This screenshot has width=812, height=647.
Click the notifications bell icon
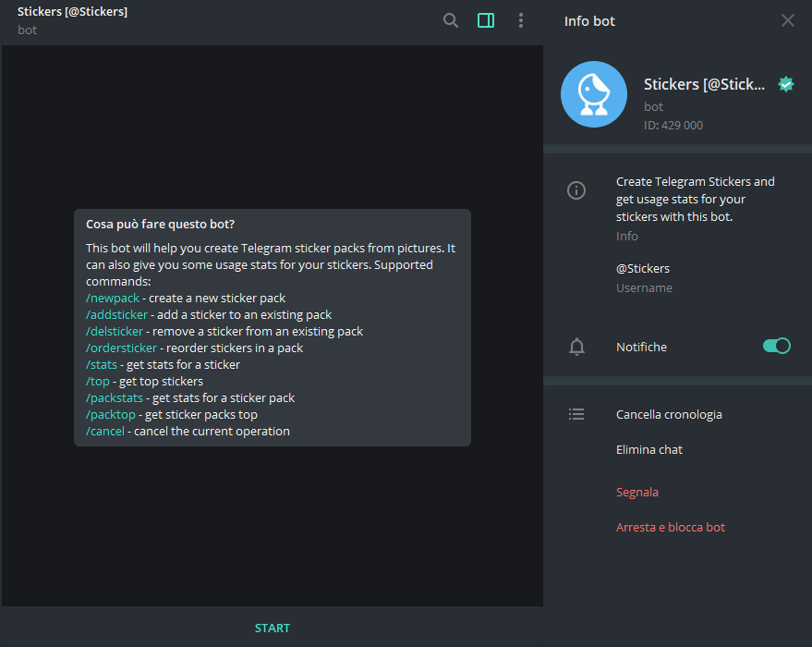[576, 347]
